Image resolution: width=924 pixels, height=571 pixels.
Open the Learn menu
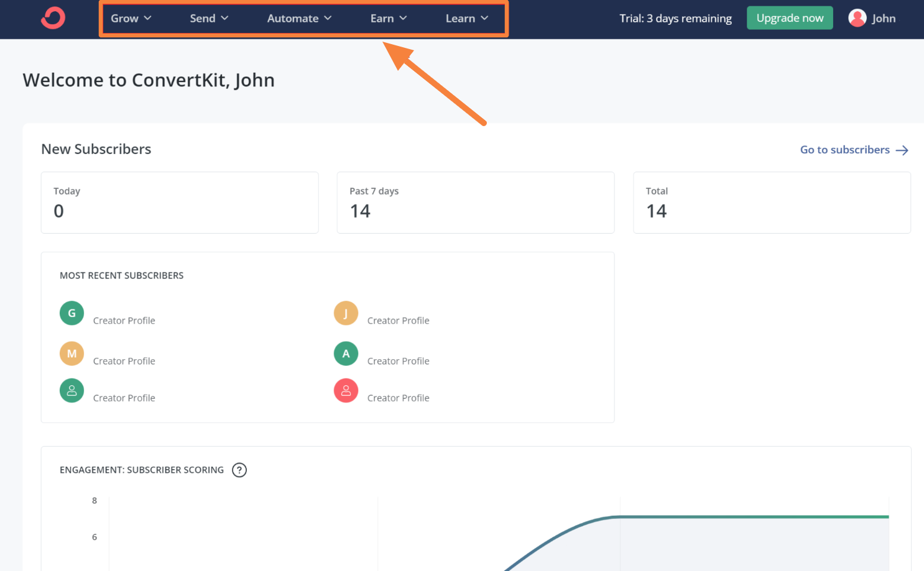467,19
